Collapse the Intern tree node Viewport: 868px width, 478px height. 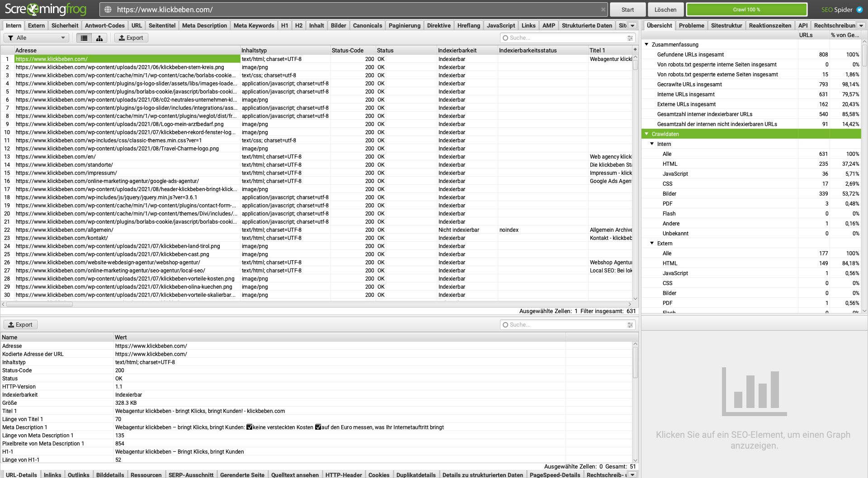tap(652, 144)
